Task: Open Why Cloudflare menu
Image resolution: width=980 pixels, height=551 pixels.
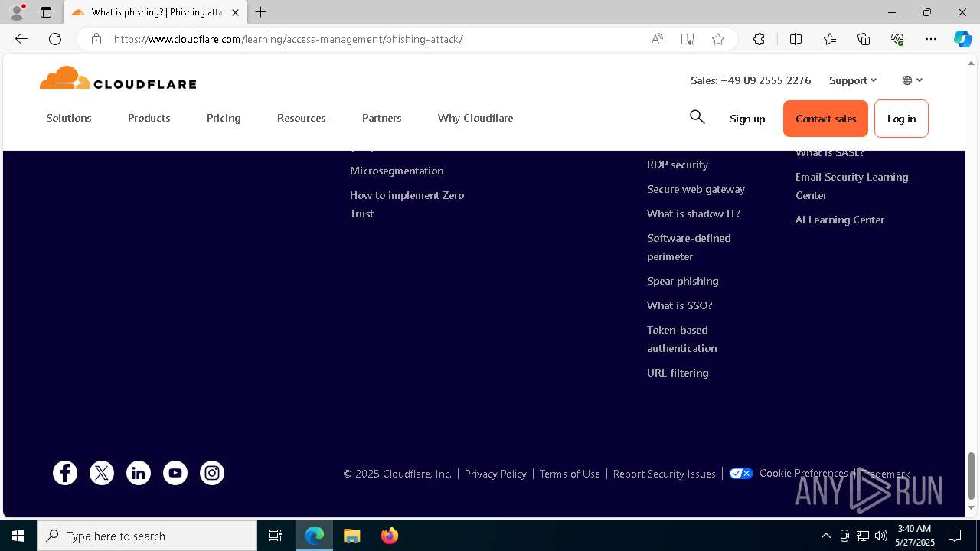Action: point(475,118)
